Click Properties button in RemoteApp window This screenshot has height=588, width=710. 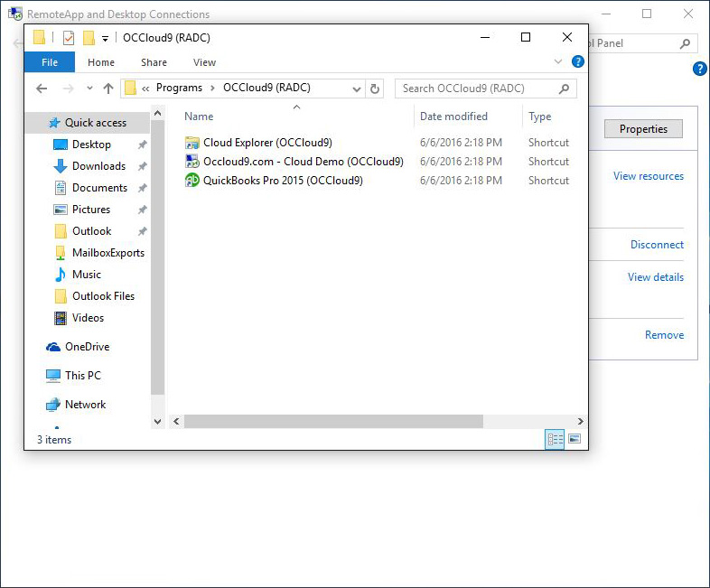(x=643, y=129)
